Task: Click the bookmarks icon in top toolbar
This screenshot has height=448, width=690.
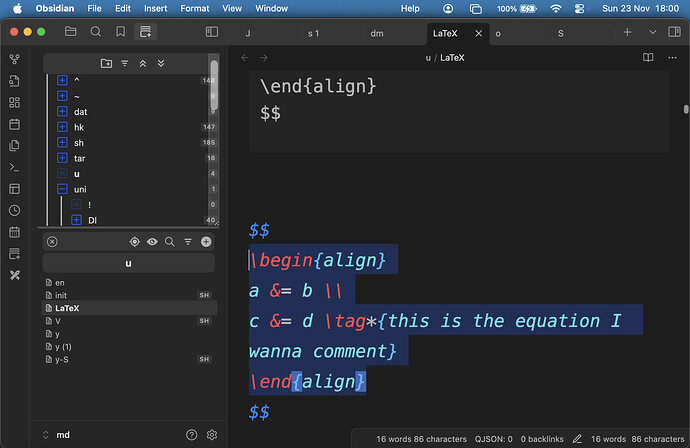Action: tap(121, 32)
